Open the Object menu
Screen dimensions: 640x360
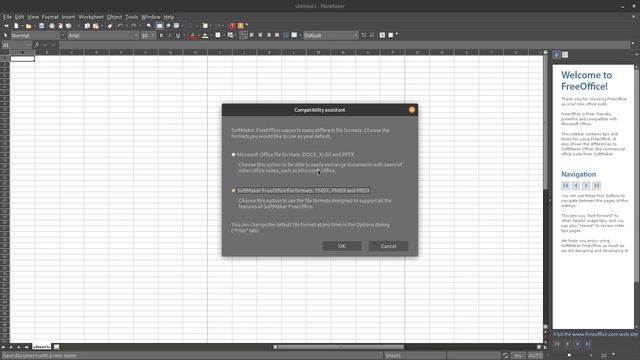pos(114,17)
